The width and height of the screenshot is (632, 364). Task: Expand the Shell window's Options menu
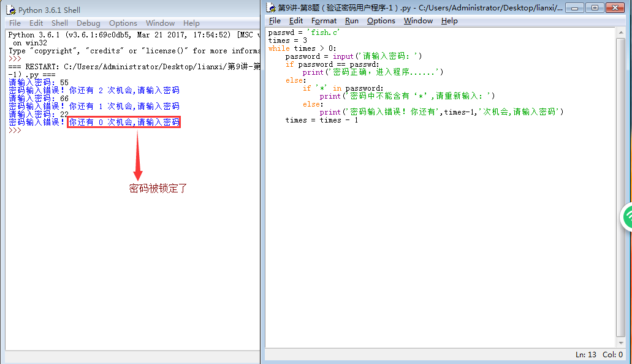click(x=123, y=23)
